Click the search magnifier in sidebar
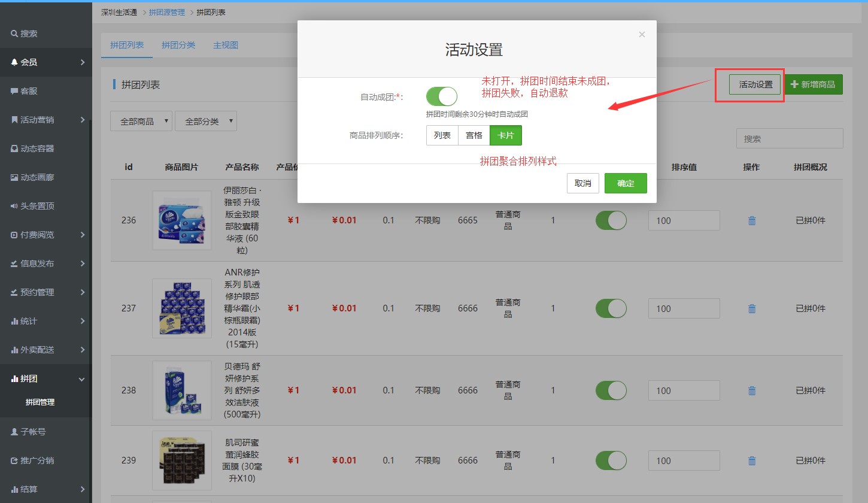This screenshot has width=868, height=503. click(x=14, y=34)
